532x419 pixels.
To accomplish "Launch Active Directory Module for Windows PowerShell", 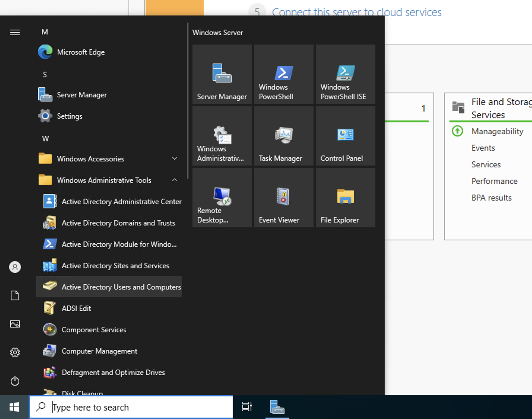I will pos(109,245).
